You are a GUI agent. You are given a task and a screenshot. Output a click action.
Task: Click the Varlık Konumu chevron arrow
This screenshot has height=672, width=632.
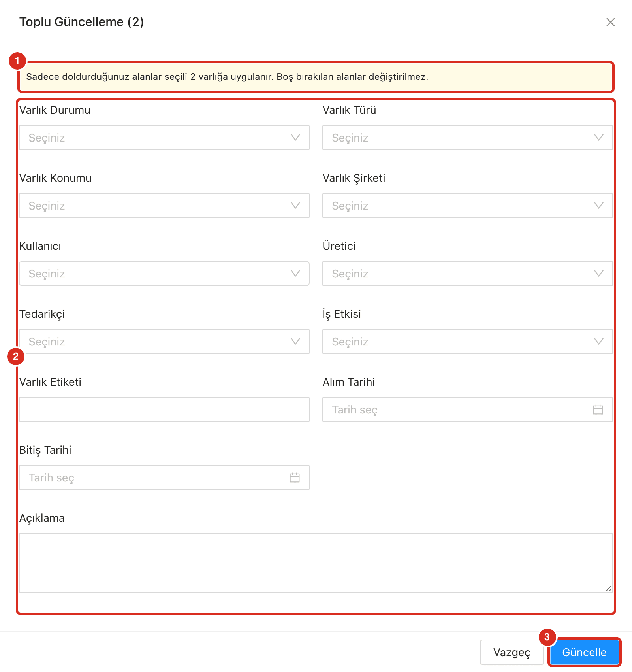(295, 206)
